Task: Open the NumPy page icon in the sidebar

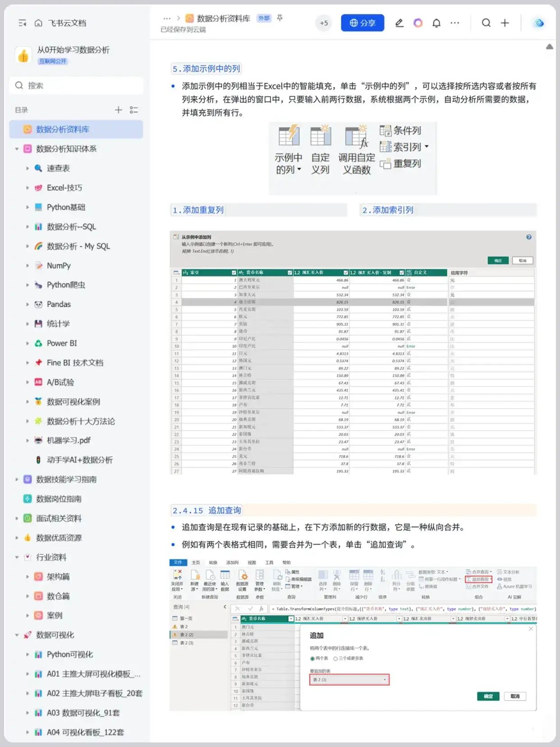Action: (x=39, y=266)
